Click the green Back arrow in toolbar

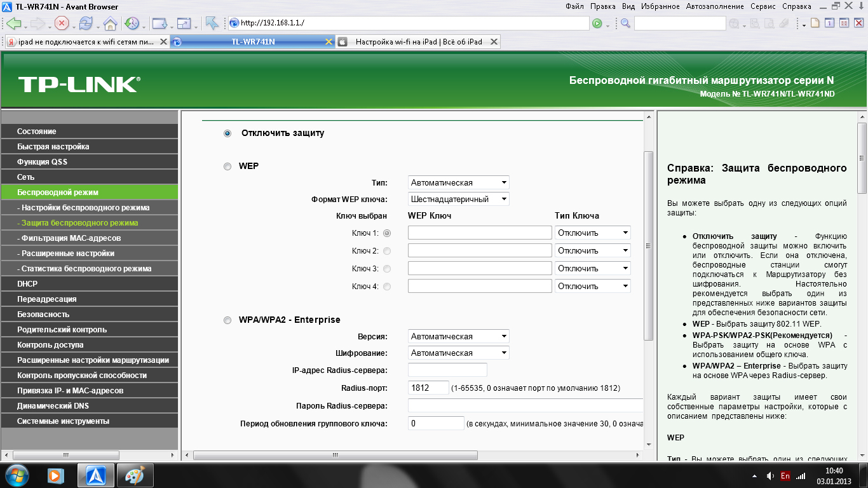point(13,24)
